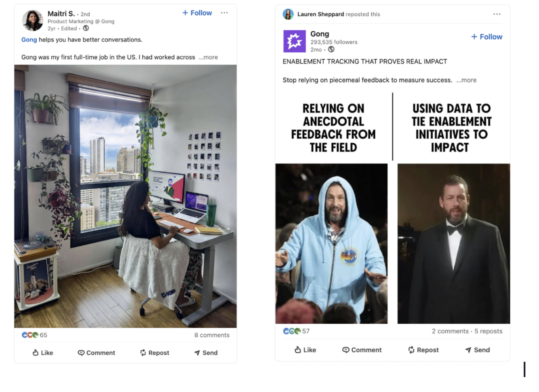Follow the Gong company page
The image size is (539, 392).
click(487, 37)
